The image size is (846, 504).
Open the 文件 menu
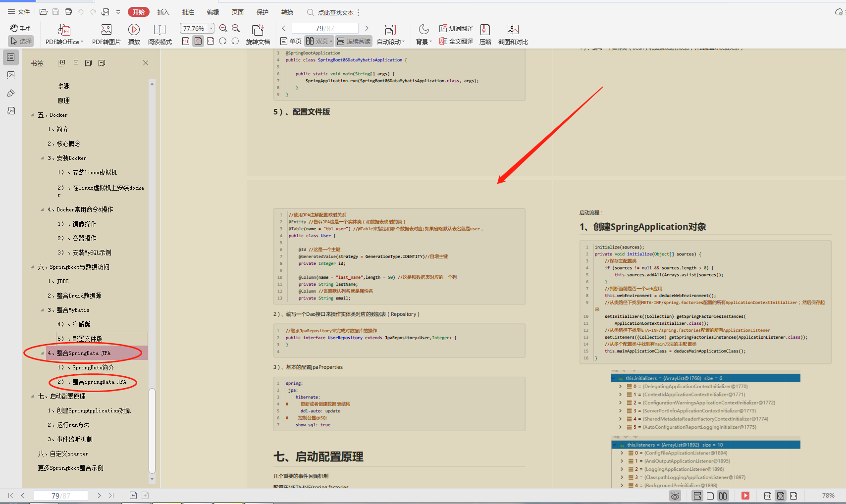[19, 12]
